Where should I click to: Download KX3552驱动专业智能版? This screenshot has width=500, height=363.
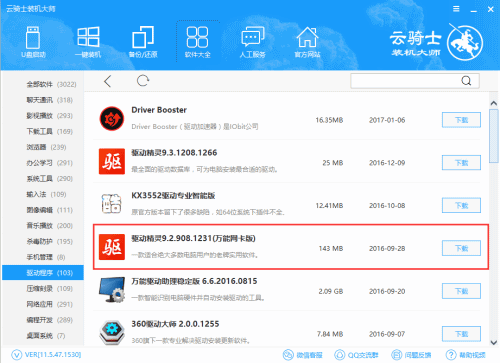point(461,205)
